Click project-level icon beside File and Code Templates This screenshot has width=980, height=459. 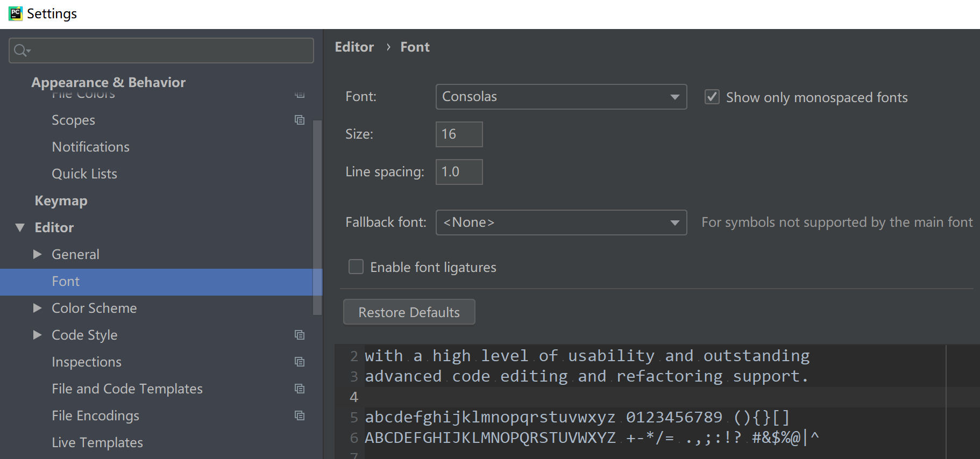click(x=300, y=389)
